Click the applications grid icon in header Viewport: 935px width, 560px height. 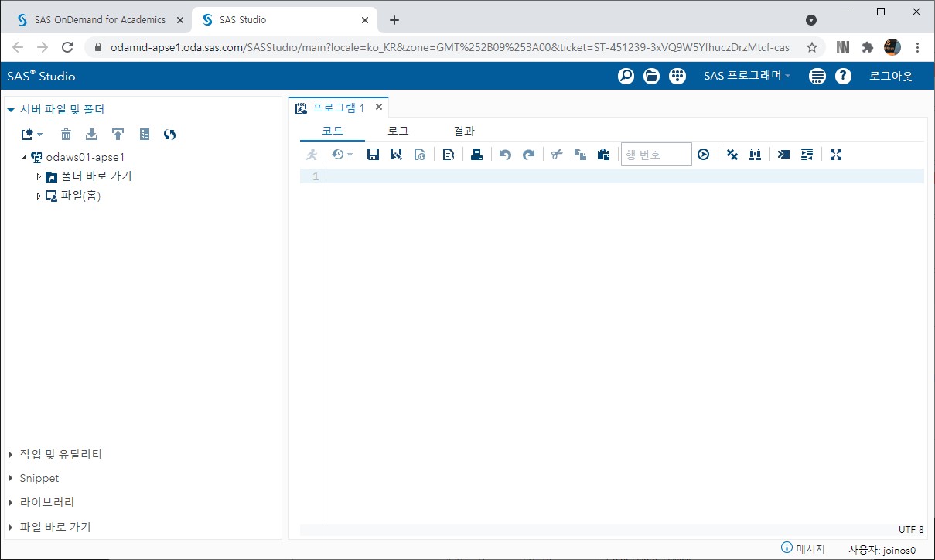pos(677,76)
